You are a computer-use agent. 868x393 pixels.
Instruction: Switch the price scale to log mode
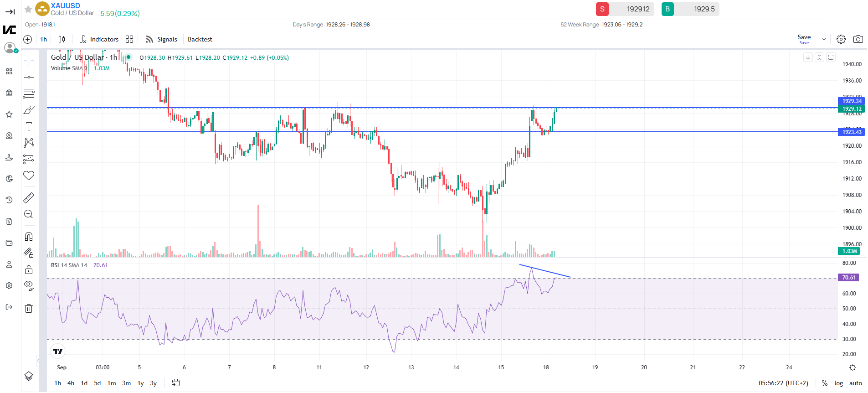coord(838,383)
